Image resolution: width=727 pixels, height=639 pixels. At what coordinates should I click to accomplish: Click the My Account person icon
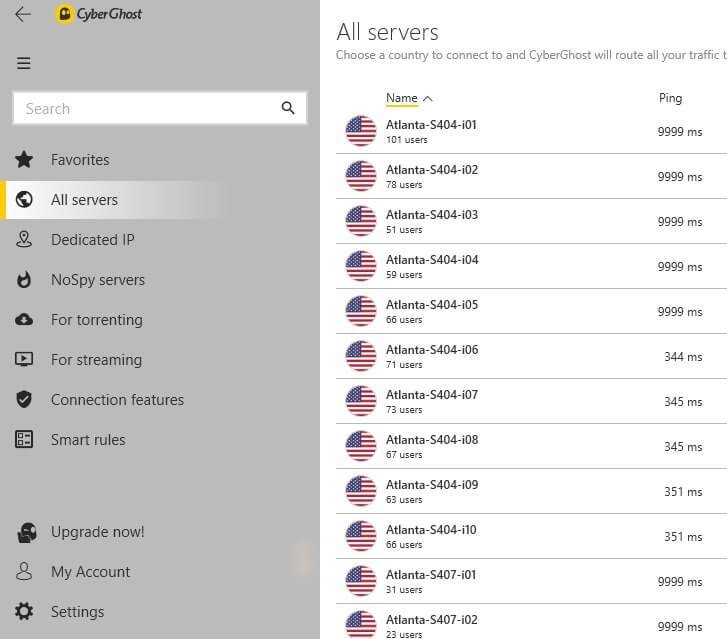24,571
